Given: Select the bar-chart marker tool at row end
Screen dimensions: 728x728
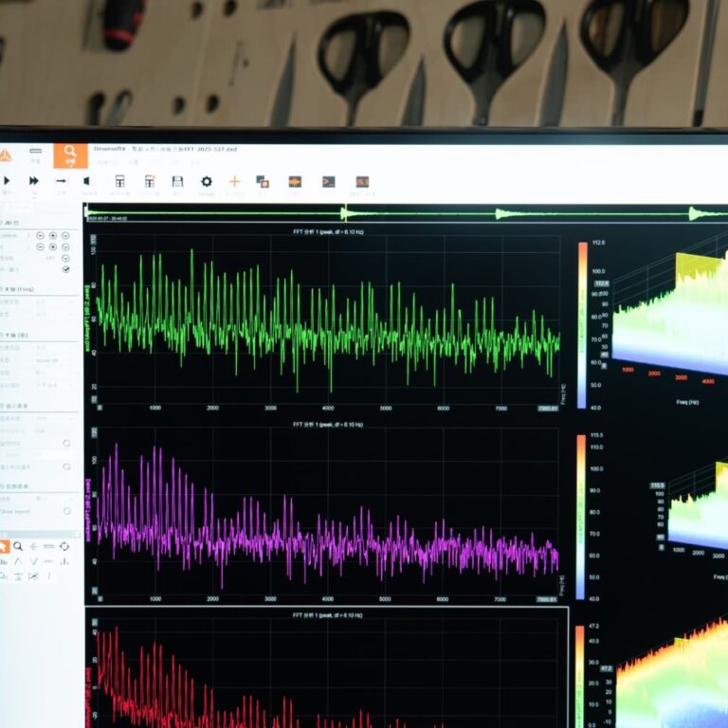Looking at the screenshot, I should (64, 562).
